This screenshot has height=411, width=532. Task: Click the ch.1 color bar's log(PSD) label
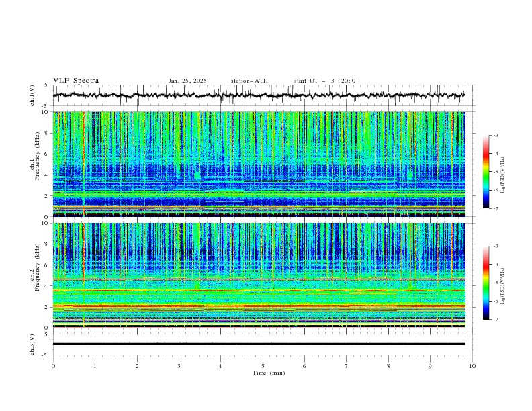503,175
